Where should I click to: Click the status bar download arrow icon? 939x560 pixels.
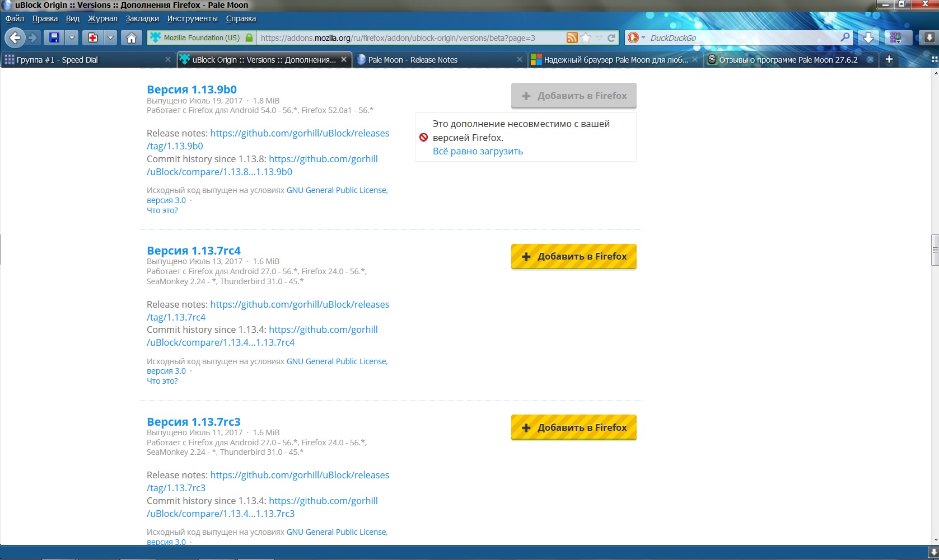(933, 552)
